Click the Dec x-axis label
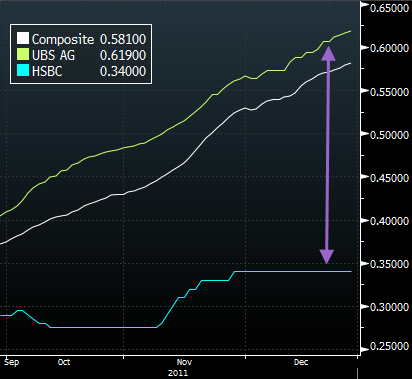This screenshot has height=379, width=412. [x=301, y=362]
